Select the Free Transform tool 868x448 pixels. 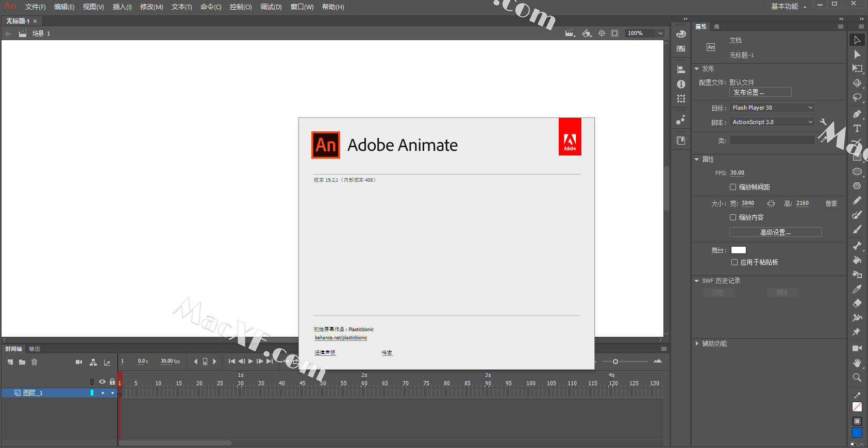pyautogui.click(x=857, y=68)
